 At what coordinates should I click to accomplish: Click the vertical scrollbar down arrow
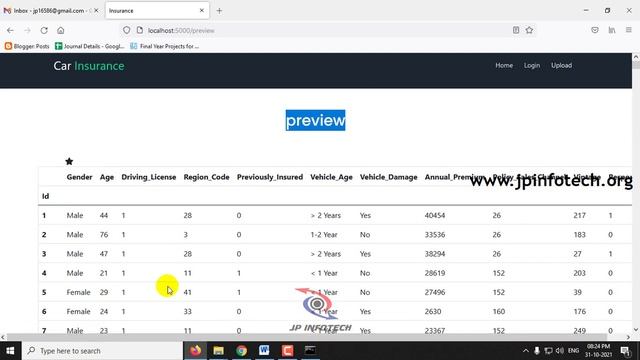[636, 329]
